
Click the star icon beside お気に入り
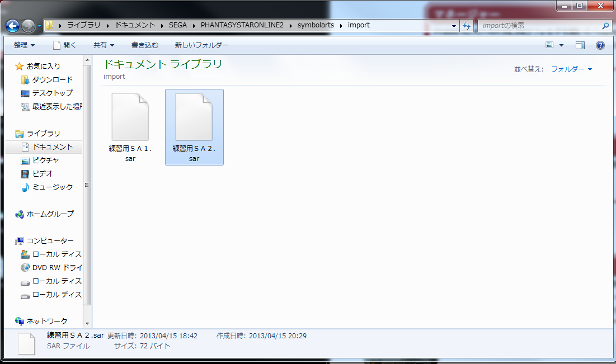pos(19,67)
